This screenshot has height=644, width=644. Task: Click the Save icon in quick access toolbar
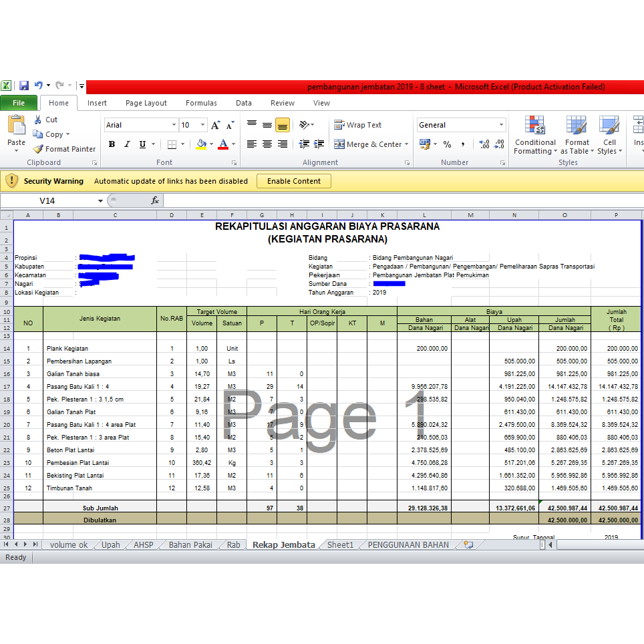pyautogui.click(x=24, y=86)
